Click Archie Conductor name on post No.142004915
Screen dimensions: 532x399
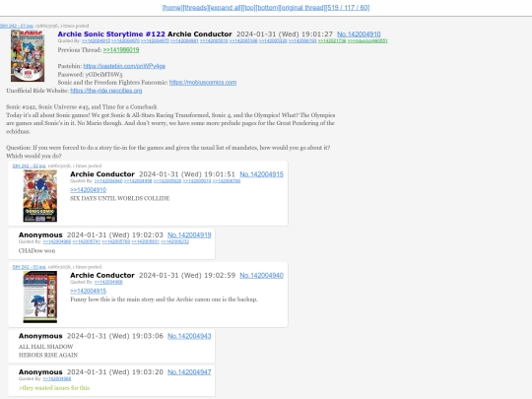[102, 174]
